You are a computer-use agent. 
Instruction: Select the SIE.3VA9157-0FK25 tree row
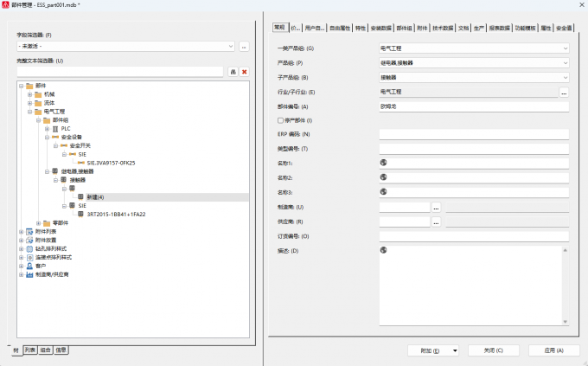pyautogui.click(x=111, y=163)
